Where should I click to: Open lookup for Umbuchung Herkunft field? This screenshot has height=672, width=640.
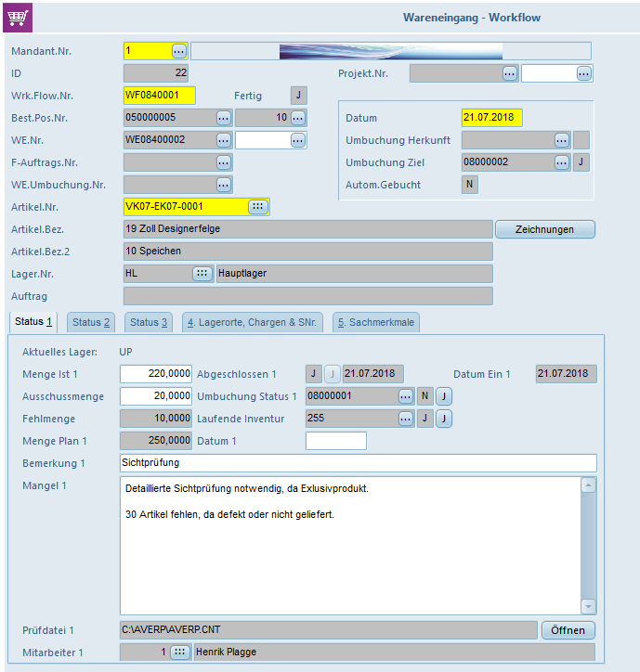pos(562,140)
